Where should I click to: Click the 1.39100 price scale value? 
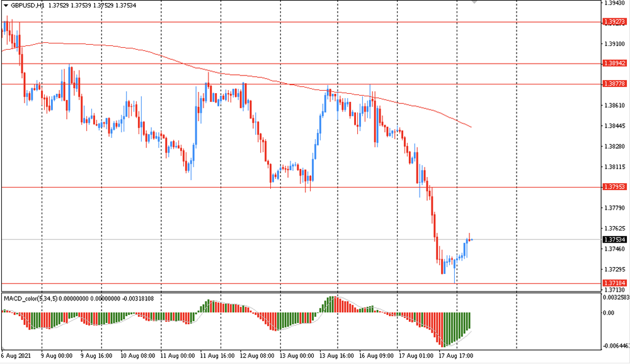tap(615, 44)
